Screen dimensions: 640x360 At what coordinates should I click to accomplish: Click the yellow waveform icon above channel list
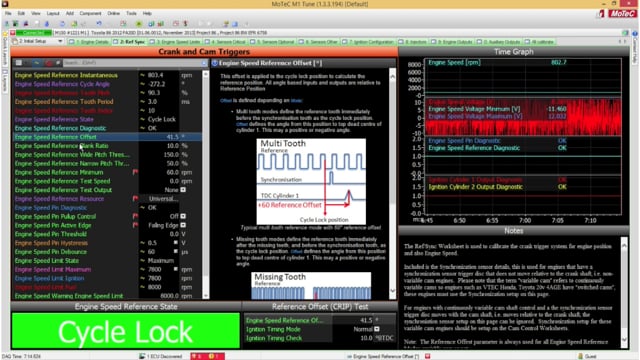pos(37,63)
